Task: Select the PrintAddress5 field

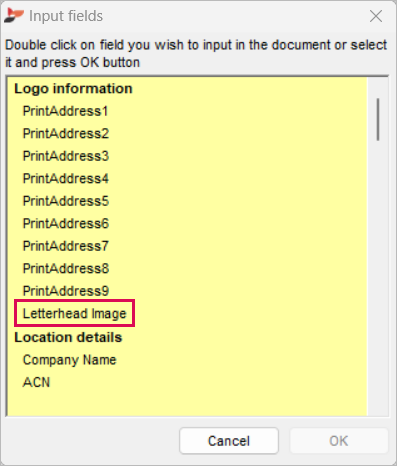Action: [x=66, y=201]
